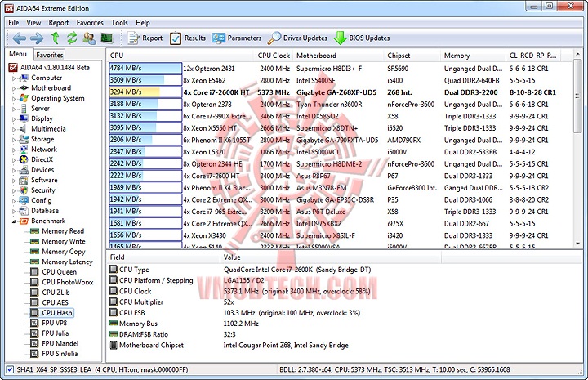Expand the Network node arrow
This screenshot has height=380, width=588.
[x=14, y=150]
